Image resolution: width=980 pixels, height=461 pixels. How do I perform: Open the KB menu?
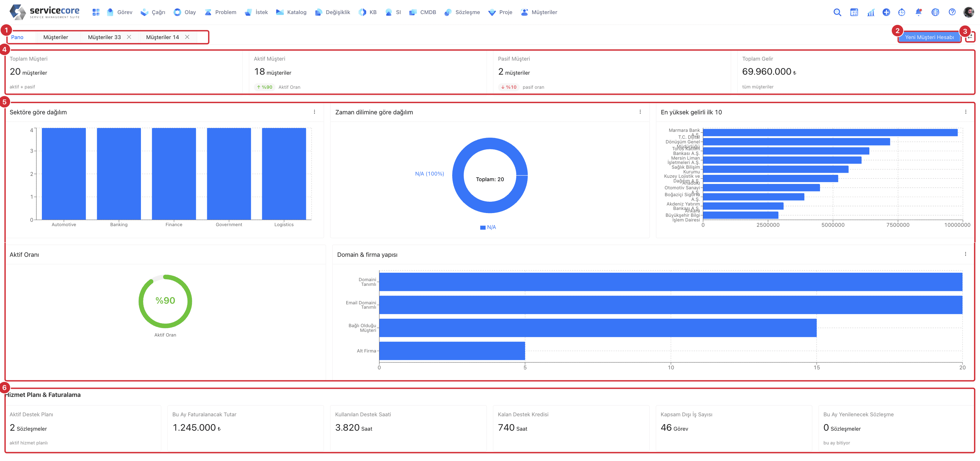[367, 12]
